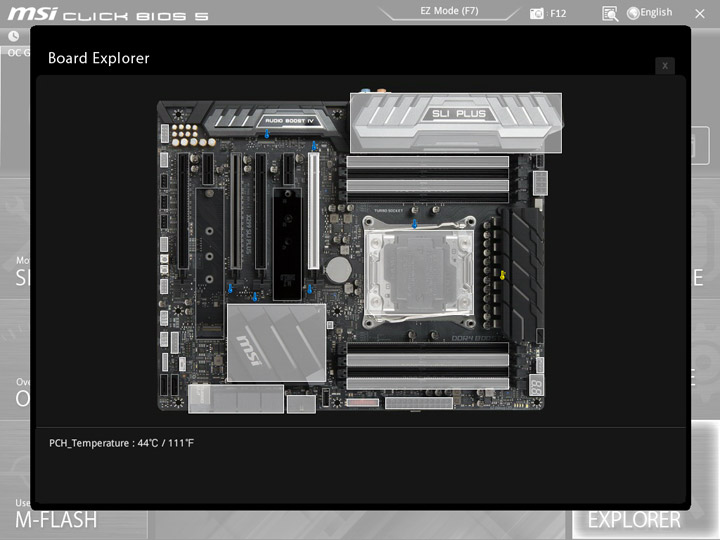The image size is (720, 540).
Task: Click the EXPLORER button in the background menu
Action: click(x=634, y=520)
